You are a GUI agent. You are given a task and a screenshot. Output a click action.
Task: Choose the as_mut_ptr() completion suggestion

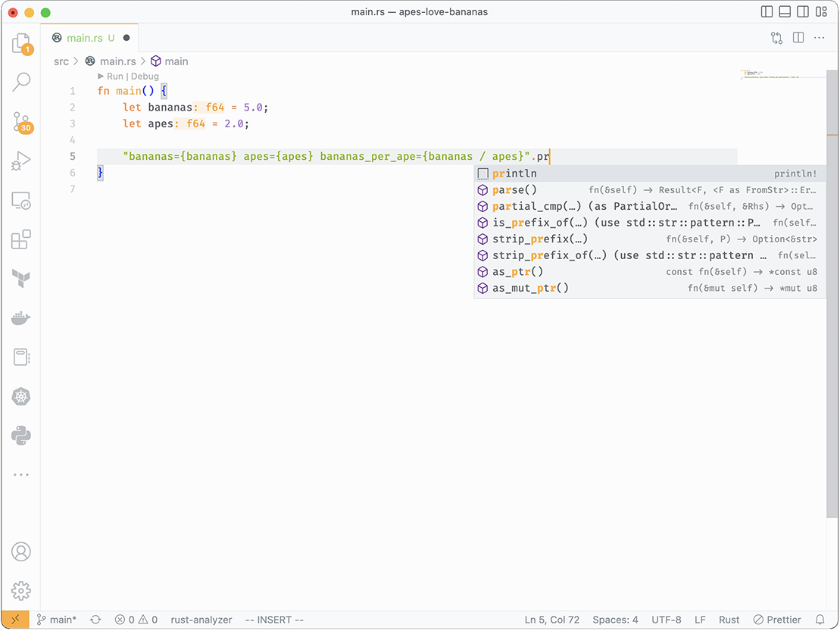[649, 288]
